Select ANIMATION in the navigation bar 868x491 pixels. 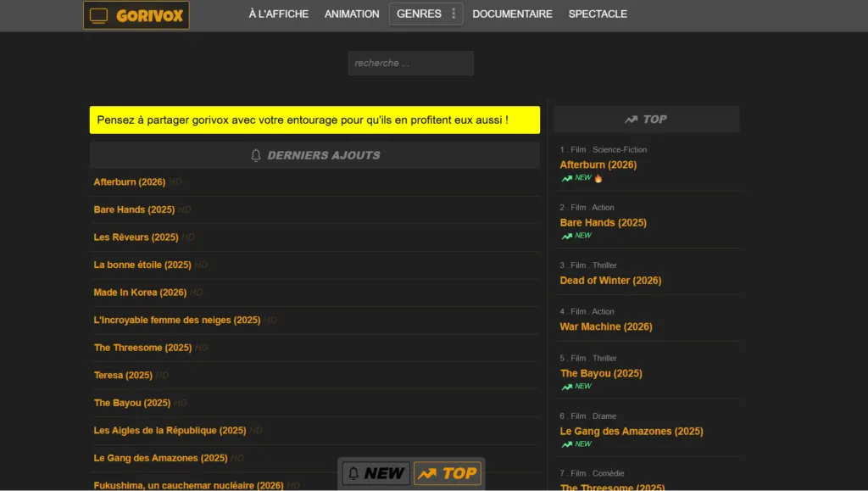352,14
